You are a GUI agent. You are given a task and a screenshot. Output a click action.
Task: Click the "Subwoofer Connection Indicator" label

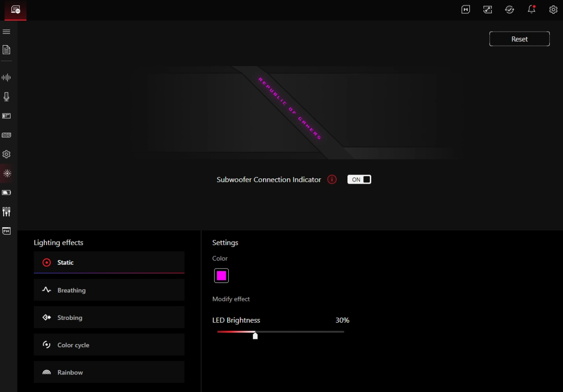point(269,180)
